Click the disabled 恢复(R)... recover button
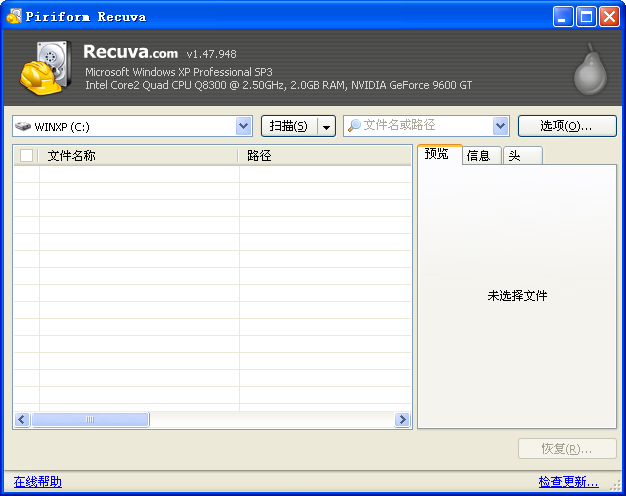626x496 pixels. tap(567, 449)
